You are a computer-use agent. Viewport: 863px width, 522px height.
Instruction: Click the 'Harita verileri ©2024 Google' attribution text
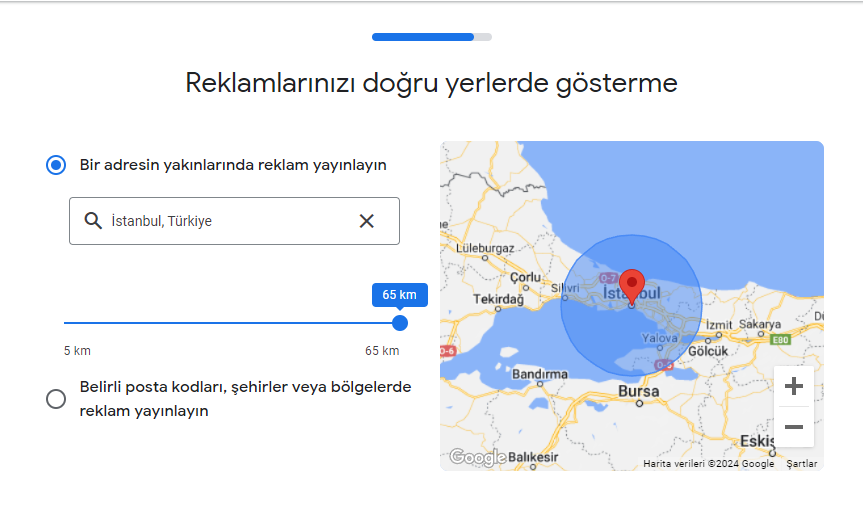tap(709, 464)
